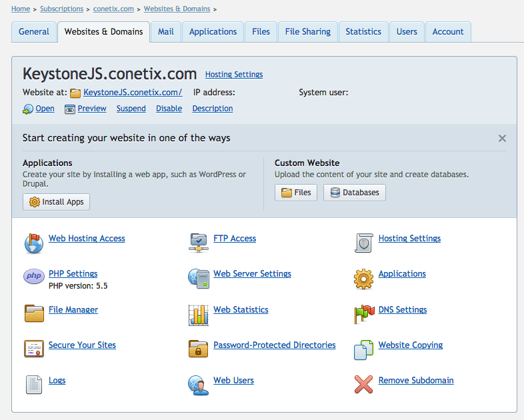Image resolution: width=524 pixels, height=420 pixels.
Task: Click the purple PHP Settings icon
Action: (34, 276)
